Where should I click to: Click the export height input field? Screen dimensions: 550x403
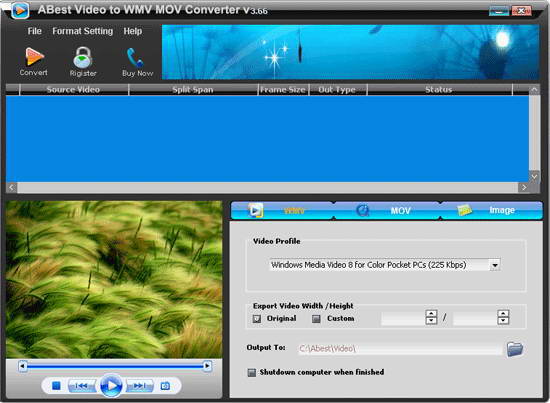click(x=475, y=318)
